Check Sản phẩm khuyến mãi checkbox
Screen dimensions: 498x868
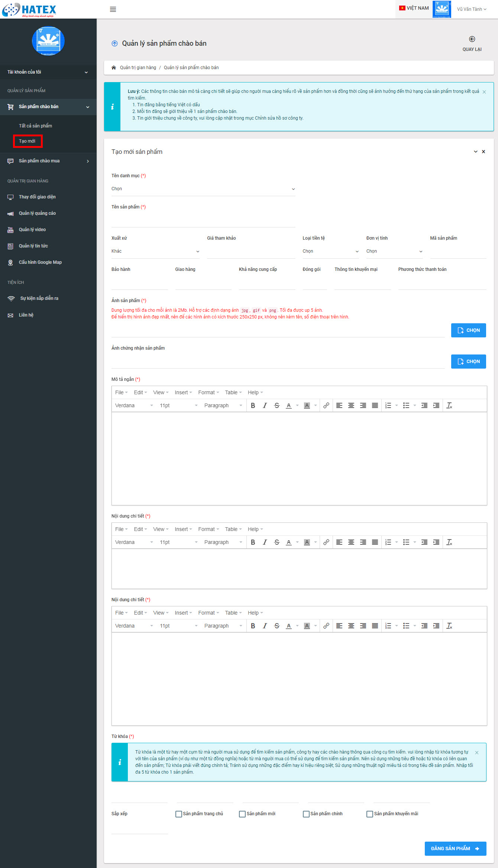click(x=370, y=814)
